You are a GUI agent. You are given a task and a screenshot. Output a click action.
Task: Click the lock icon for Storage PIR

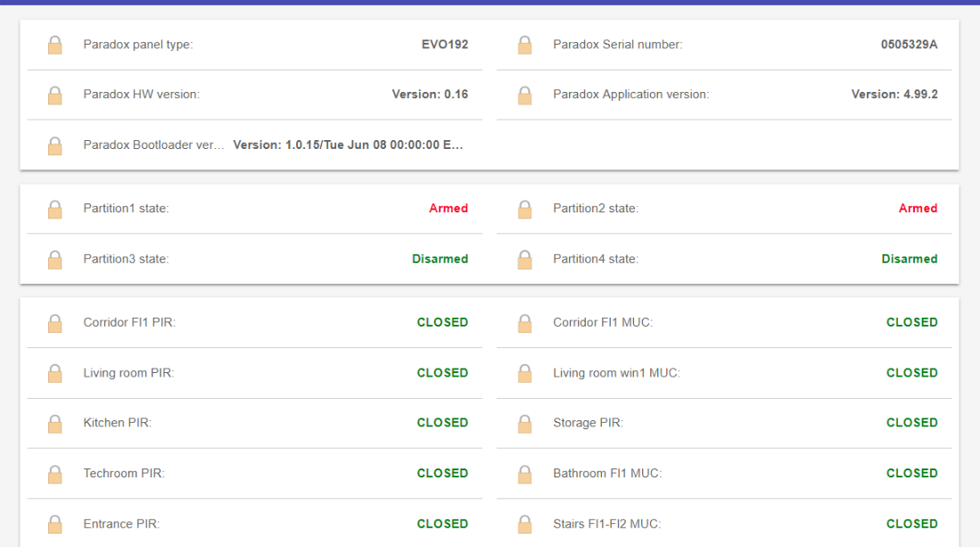pos(524,423)
